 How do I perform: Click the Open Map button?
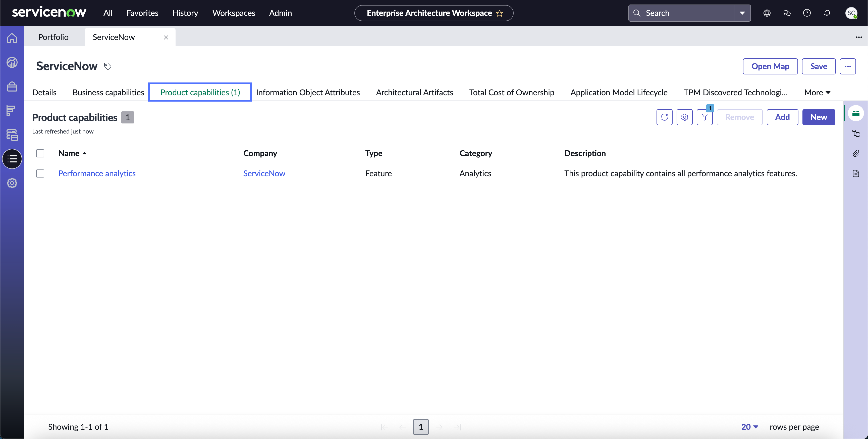tap(770, 66)
